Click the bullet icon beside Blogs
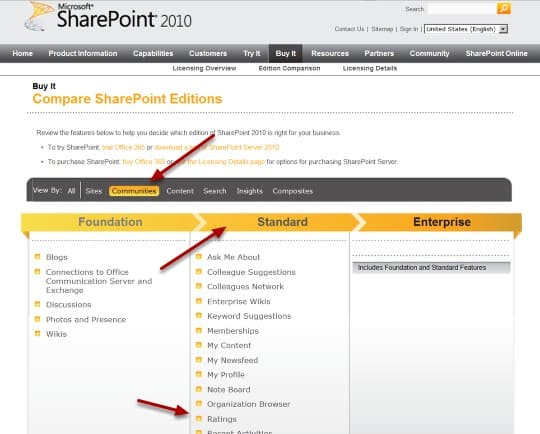The image size is (540, 434). pyautogui.click(x=38, y=257)
